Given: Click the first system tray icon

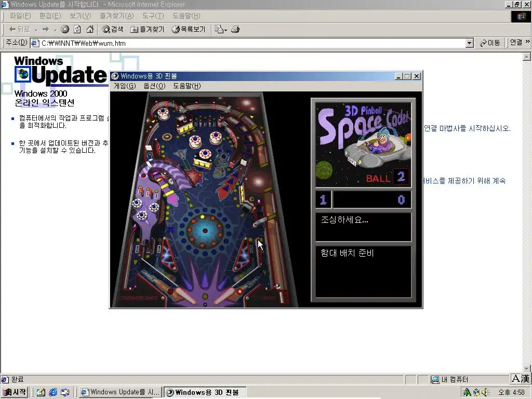Looking at the screenshot, I should pos(467,392).
